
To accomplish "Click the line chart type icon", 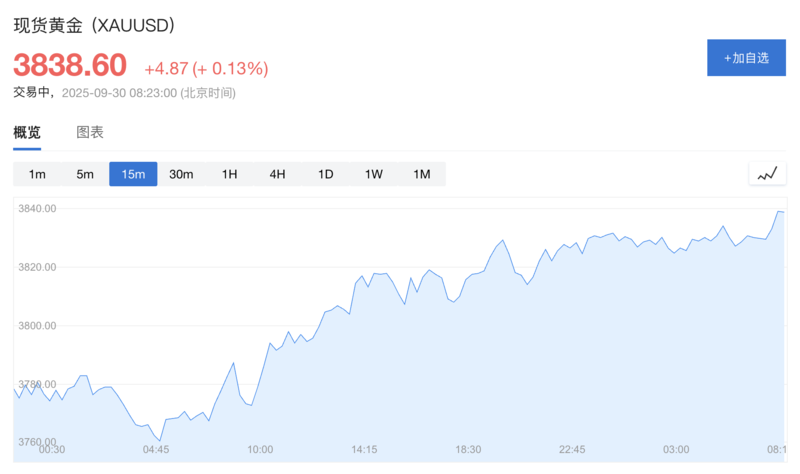I will (x=767, y=174).
